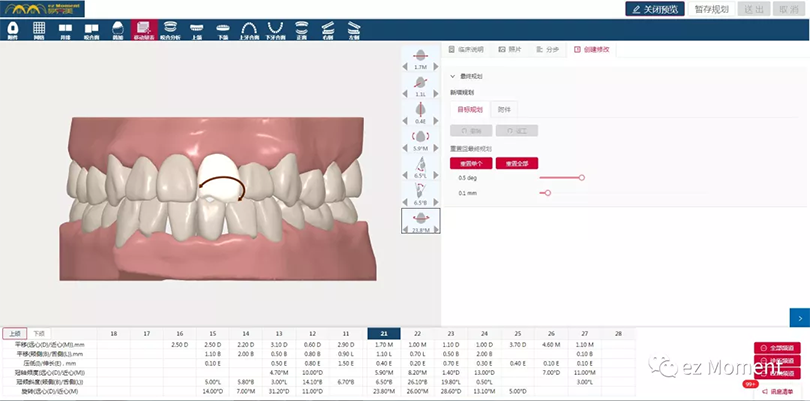Select the 附件 attachment tool in toolbar
810x401 pixels.
click(12, 29)
